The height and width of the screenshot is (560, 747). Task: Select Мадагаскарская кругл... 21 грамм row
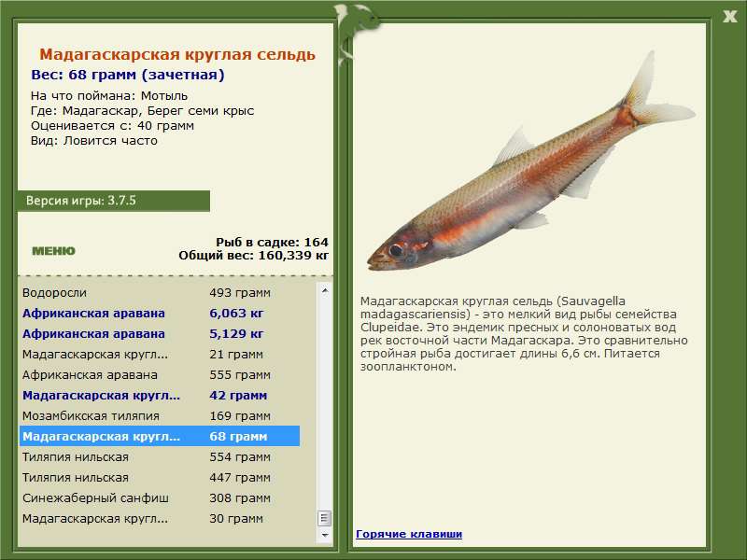coord(160,355)
